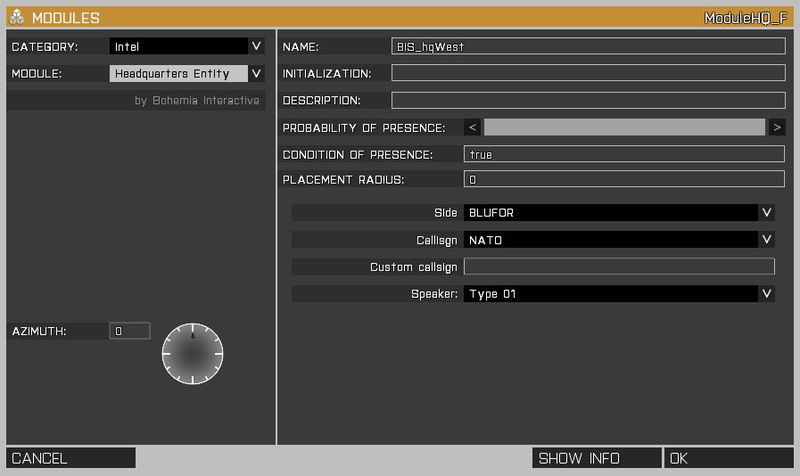The height and width of the screenshot is (476, 800).
Task: Click the right arrow of Probability of Presence
Action: coord(777,127)
